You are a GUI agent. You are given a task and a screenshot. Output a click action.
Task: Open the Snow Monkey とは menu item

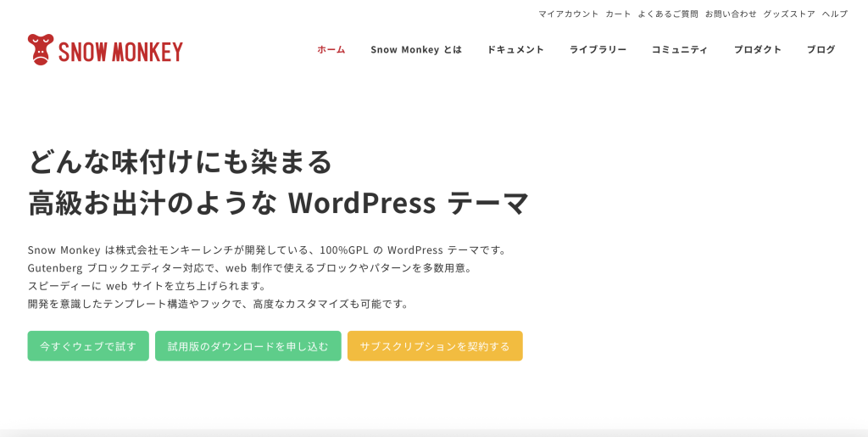pos(415,49)
